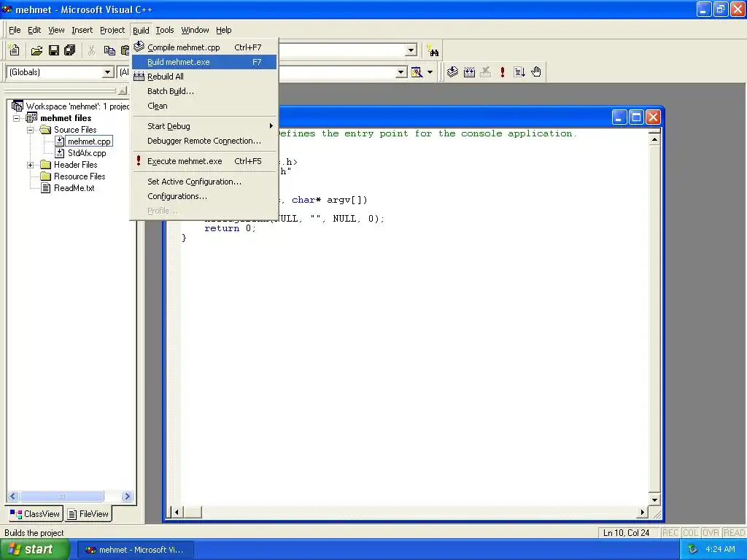Viewport: 747px width, 560px height.
Task: Expand the Header Files folder
Action: click(30, 165)
